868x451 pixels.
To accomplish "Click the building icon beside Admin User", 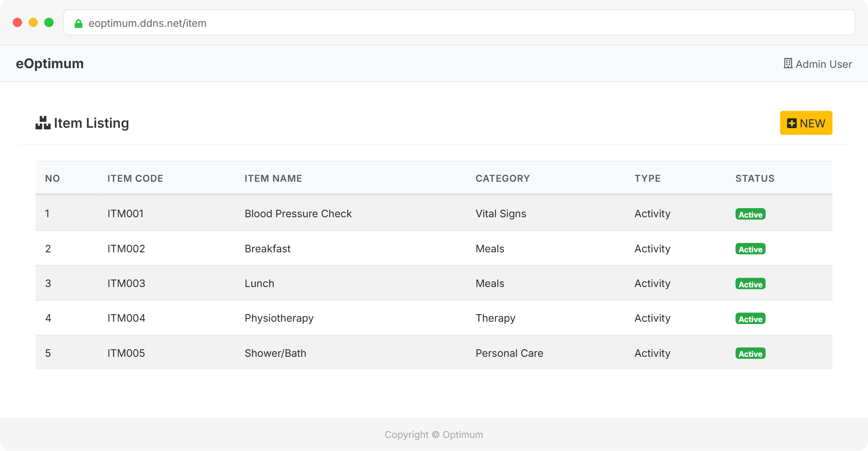I will (x=788, y=63).
